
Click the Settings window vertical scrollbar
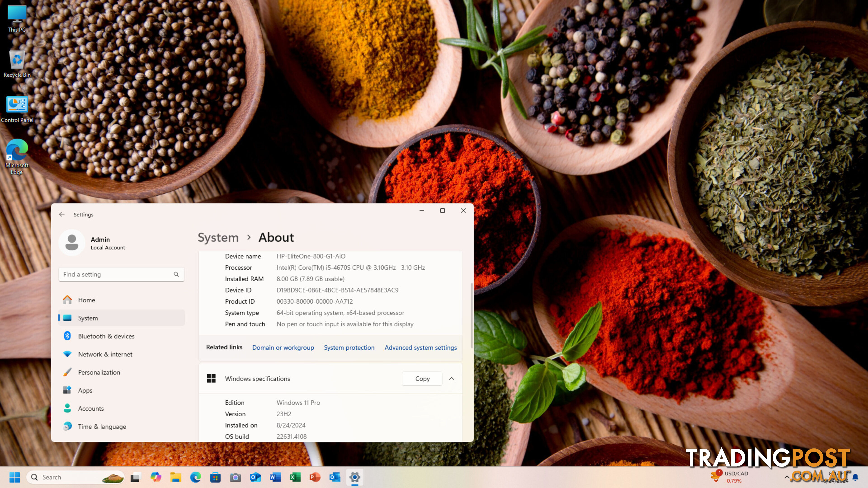tap(472, 316)
